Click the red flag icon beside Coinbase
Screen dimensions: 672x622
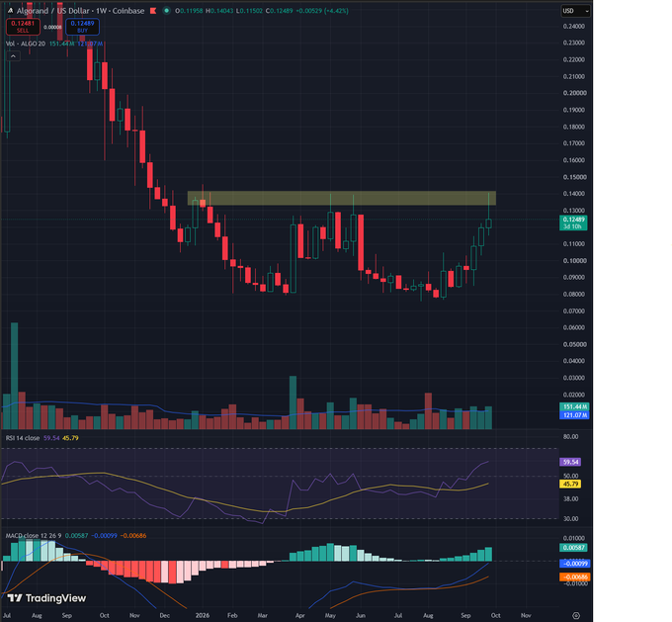(153, 11)
